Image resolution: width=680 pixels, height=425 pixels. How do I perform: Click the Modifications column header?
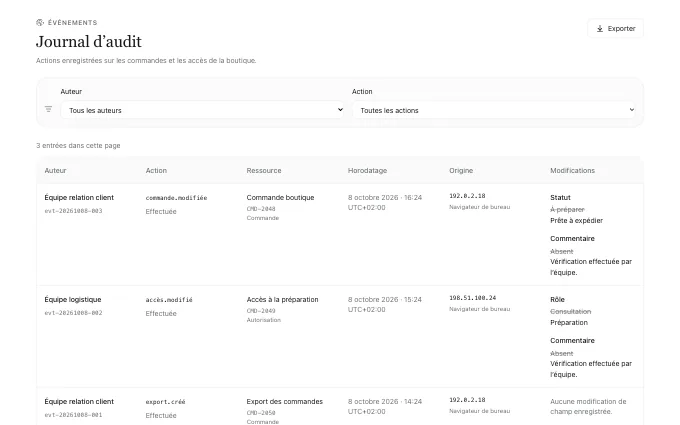click(x=572, y=170)
